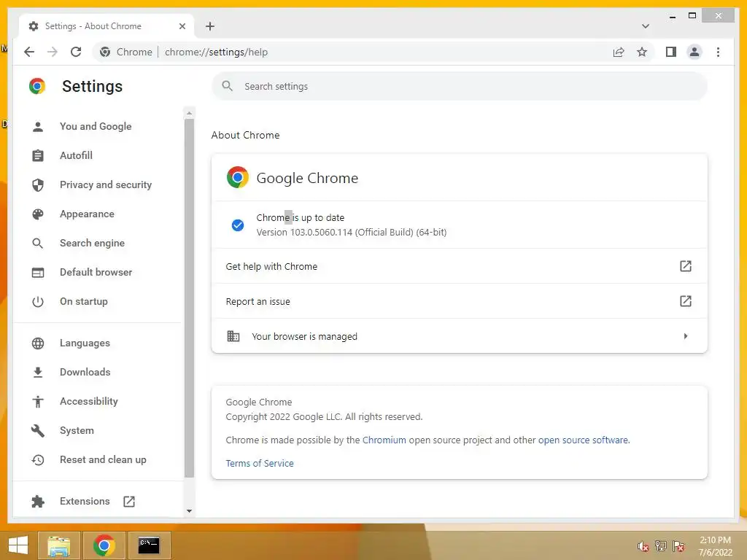Bookmark this page with the star icon
747x560 pixels.
[x=642, y=52]
